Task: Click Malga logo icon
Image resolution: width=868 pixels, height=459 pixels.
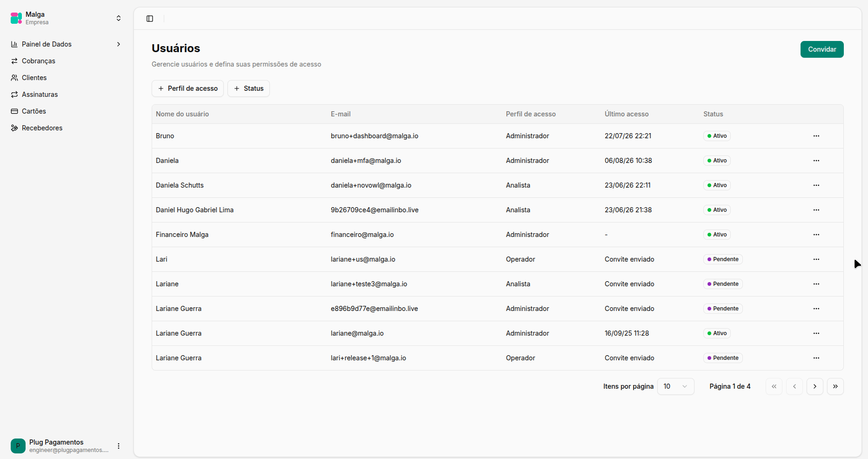Action: (x=16, y=18)
